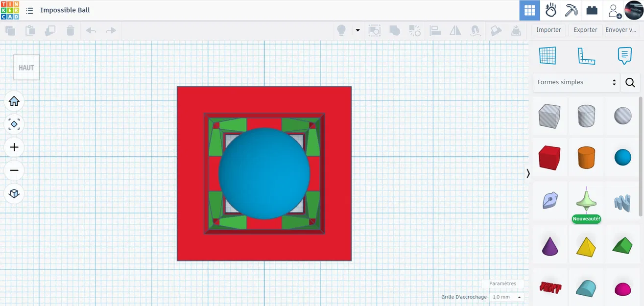
Task: Open the Minecraft export mode
Action: 571,10
